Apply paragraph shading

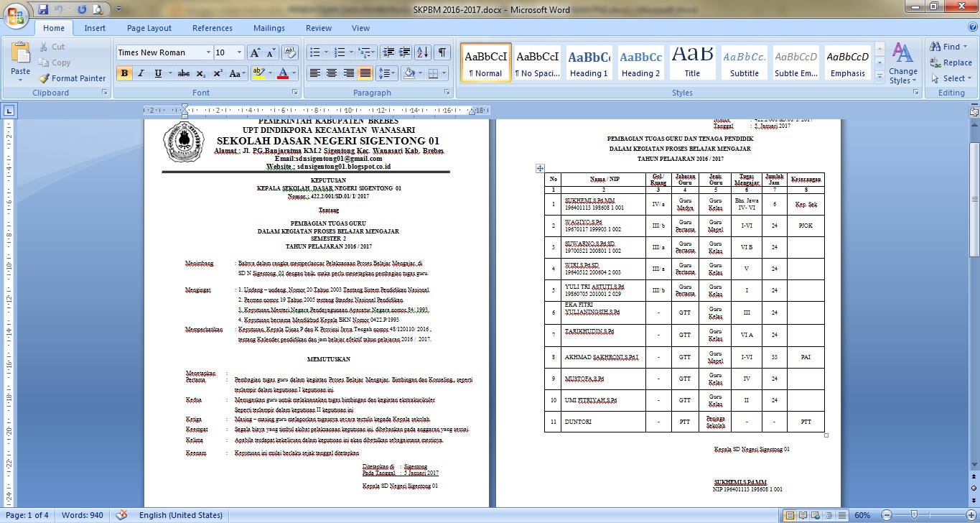pos(408,73)
